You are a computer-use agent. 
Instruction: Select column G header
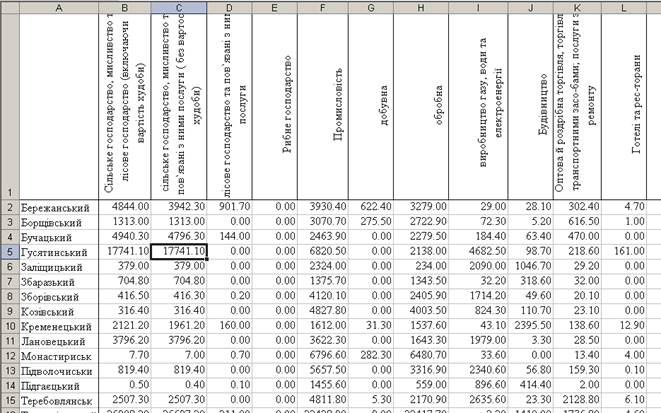pyautogui.click(x=371, y=8)
